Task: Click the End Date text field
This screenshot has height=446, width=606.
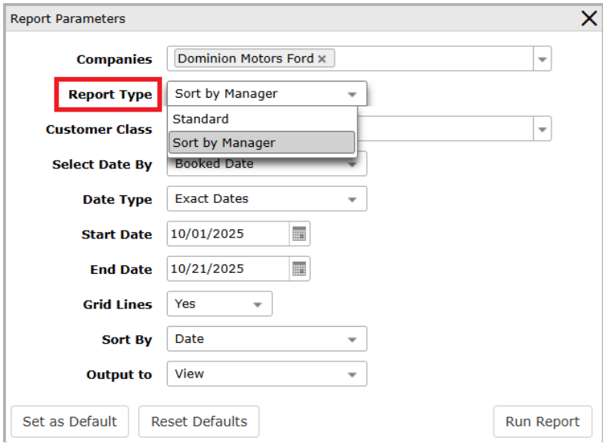Action: tap(227, 269)
